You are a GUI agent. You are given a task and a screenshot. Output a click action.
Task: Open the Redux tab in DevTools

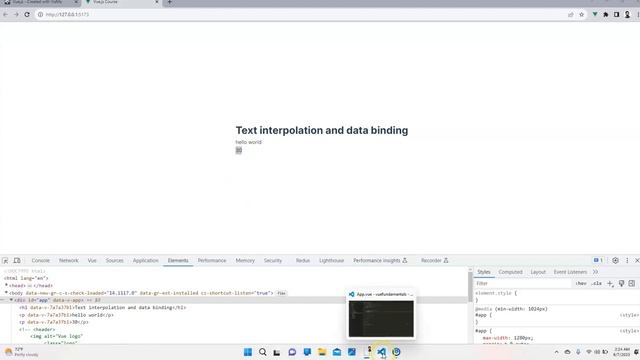tap(303, 260)
